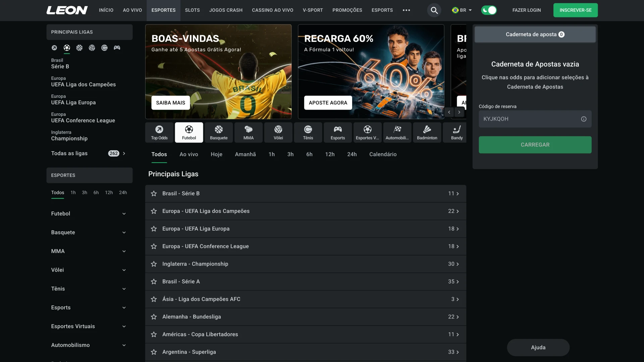Open SLOTS in the top navigation
This screenshot has width=644, height=362.
[x=193, y=10]
